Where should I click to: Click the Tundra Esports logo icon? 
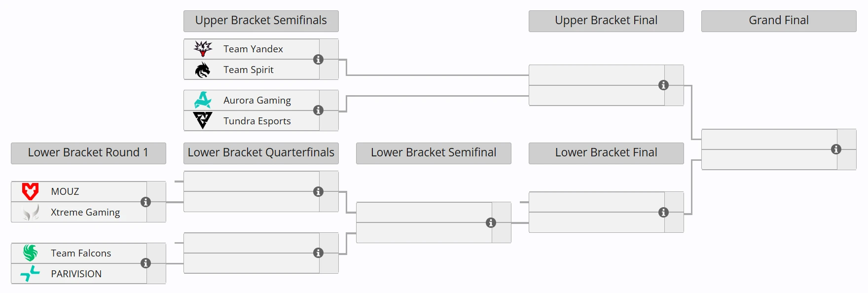tap(202, 120)
